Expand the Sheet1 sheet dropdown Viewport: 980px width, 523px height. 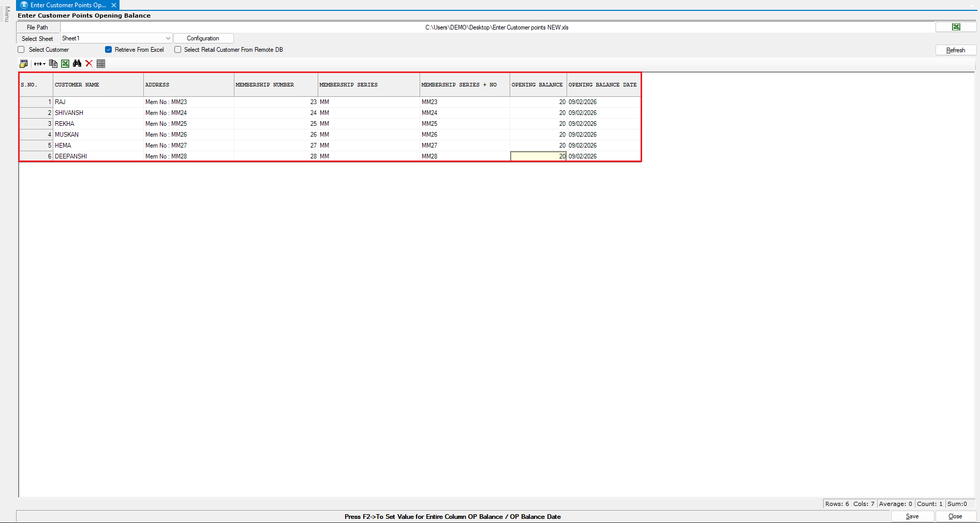[x=168, y=38]
